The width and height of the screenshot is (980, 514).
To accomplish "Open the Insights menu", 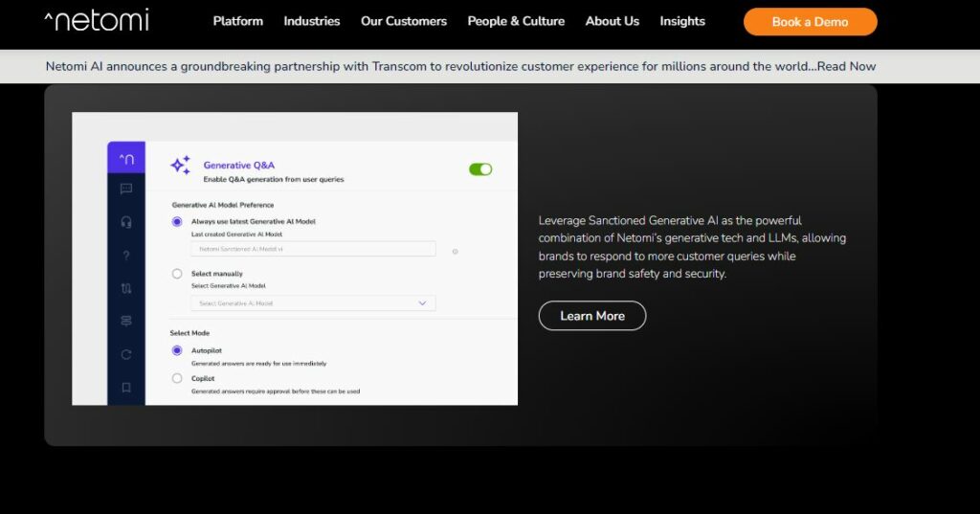I will pos(682,21).
